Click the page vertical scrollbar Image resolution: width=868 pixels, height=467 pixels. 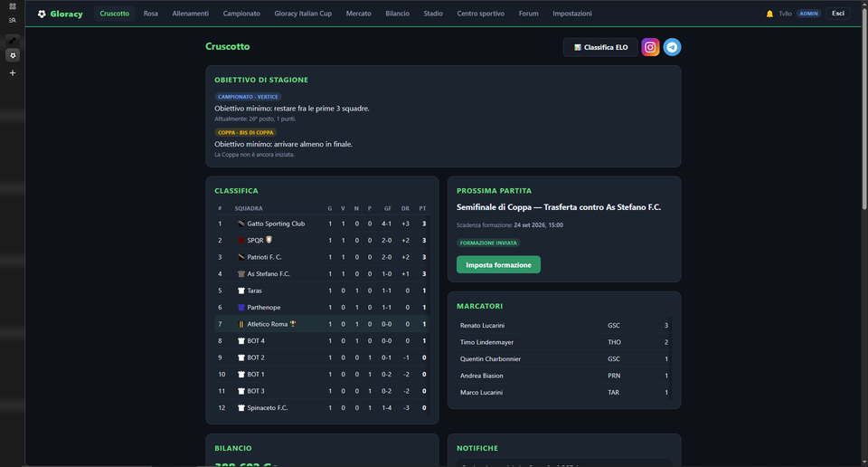coord(864,110)
